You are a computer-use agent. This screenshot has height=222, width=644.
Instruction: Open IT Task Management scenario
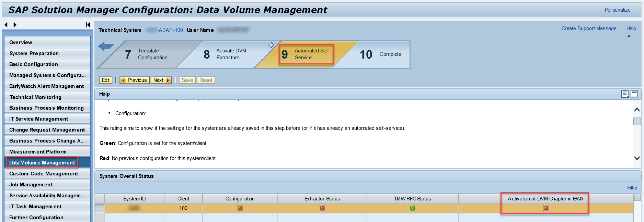[x=48, y=207]
